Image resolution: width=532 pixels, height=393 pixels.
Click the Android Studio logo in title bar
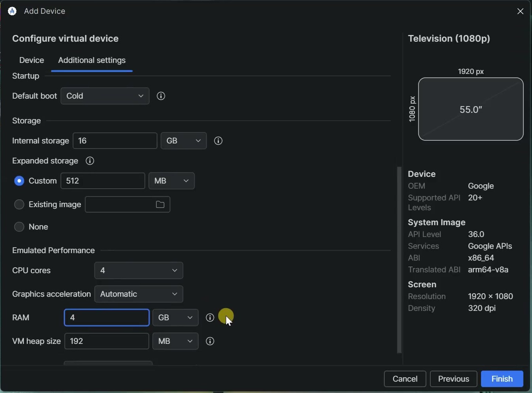pos(12,11)
